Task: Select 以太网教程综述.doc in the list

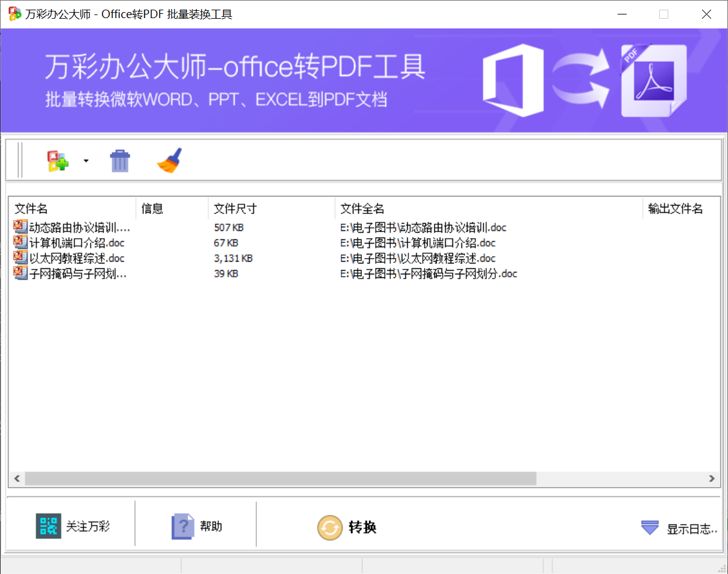Action: [364, 258]
